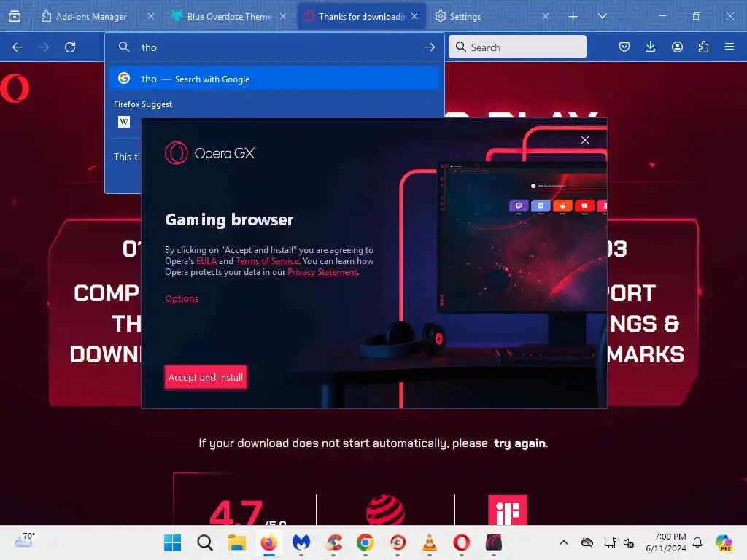Click the go arrow in address bar
Screen dimensions: 747x560
point(429,47)
